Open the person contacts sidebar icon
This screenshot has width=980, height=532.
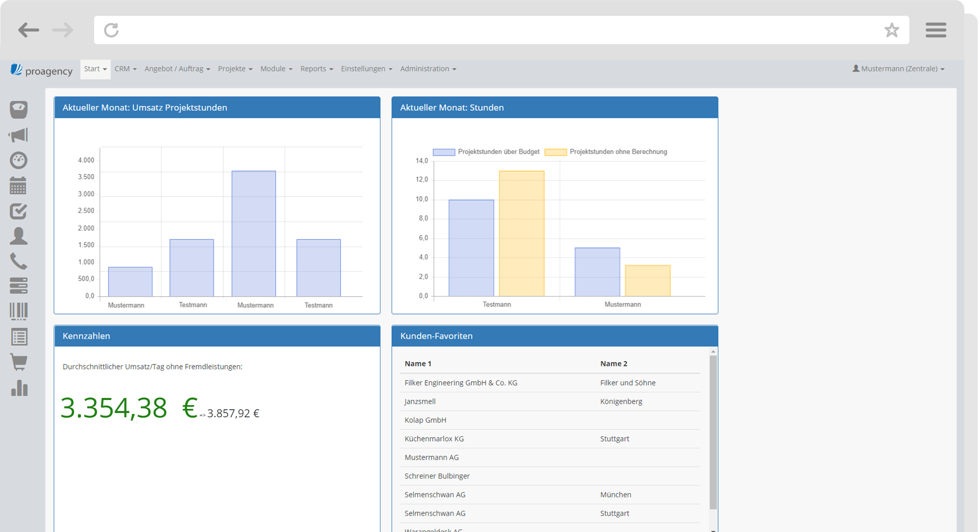coord(18,236)
